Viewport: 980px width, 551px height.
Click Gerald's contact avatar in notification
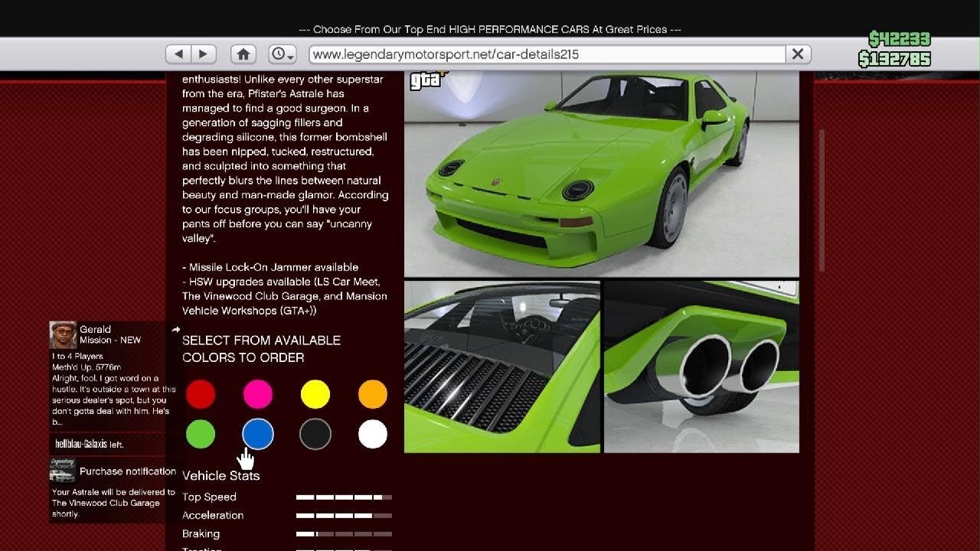point(63,335)
